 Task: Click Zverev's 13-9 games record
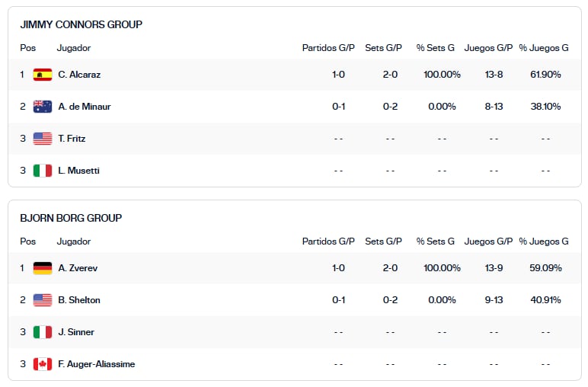494,268
